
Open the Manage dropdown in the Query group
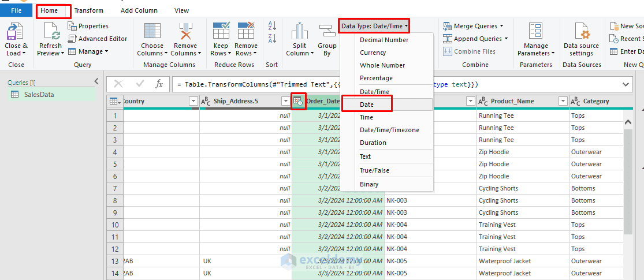88,51
